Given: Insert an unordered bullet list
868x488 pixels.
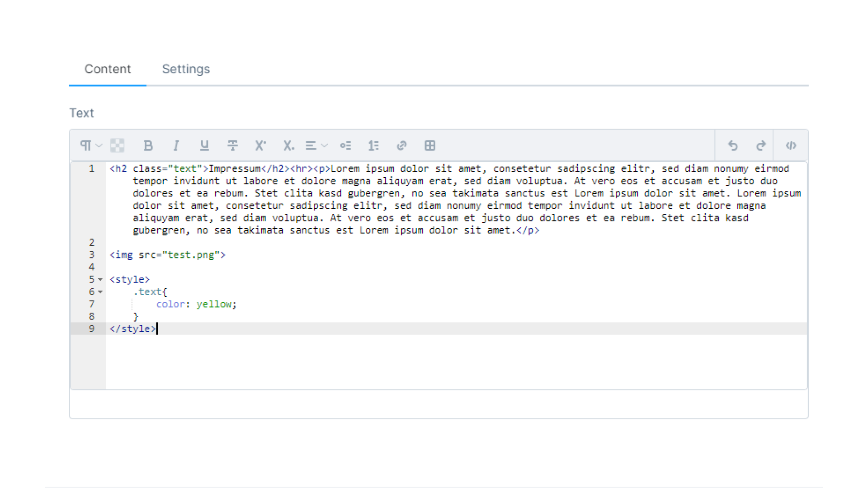Looking at the screenshot, I should (345, 145).
